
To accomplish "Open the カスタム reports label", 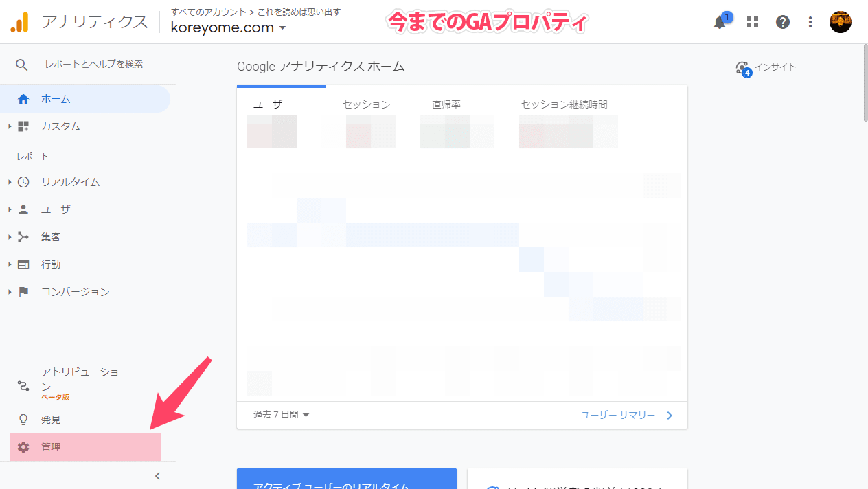I will (60, 126).
